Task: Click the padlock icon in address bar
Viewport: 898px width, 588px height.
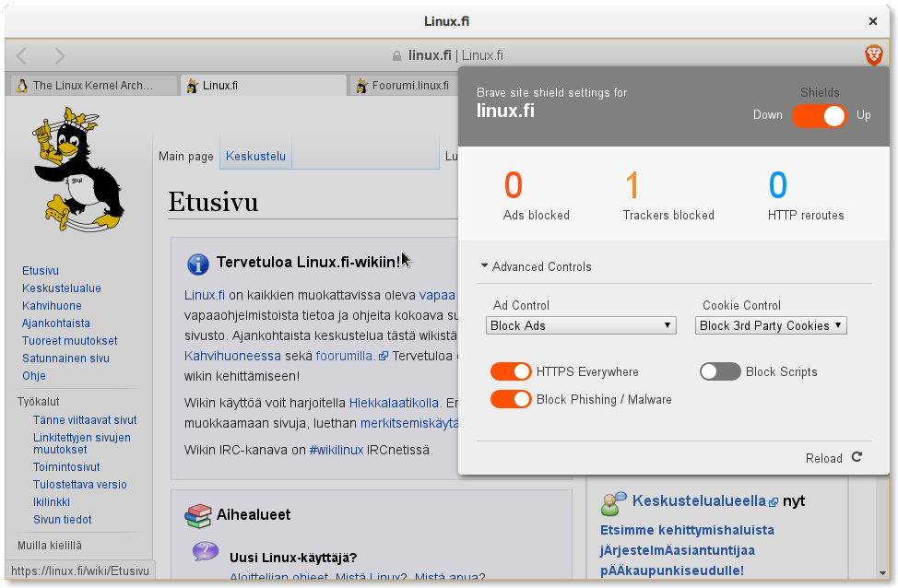Action: 397,55
